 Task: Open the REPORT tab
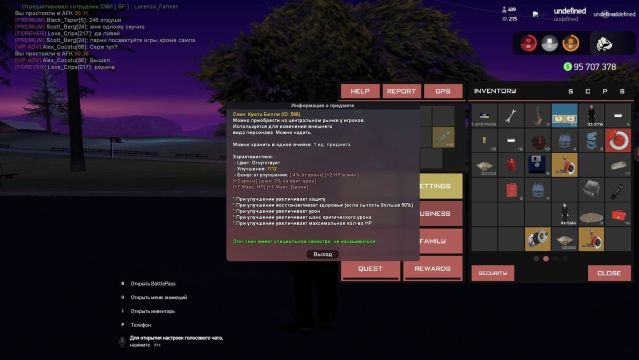401,91
